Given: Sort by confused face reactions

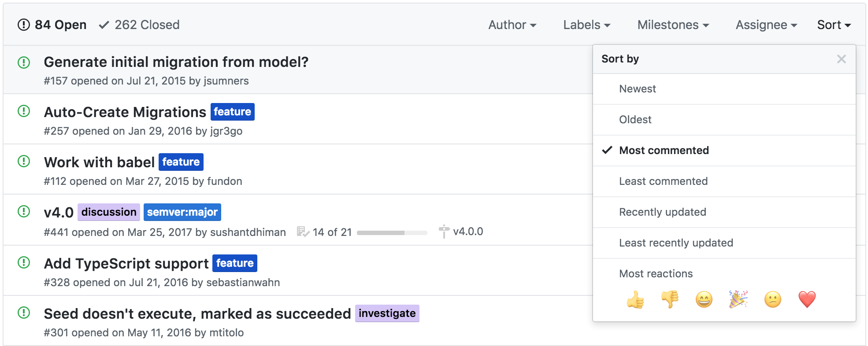Looking at the screenshot, I should [773, 300].
